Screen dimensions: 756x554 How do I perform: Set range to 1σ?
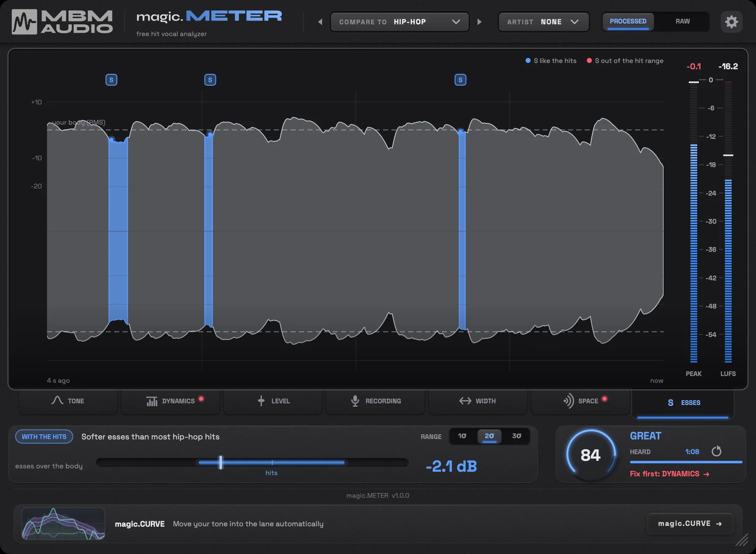click(462, 436)
